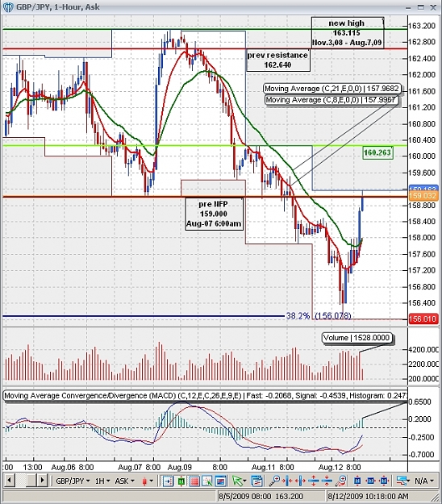Click the 160.263 green price label

[377, 152]
